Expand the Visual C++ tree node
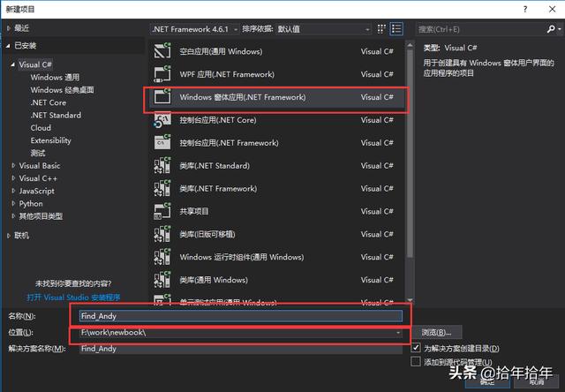Image resolution: width=565 pixels, height=392 pixels. (13, 178)
